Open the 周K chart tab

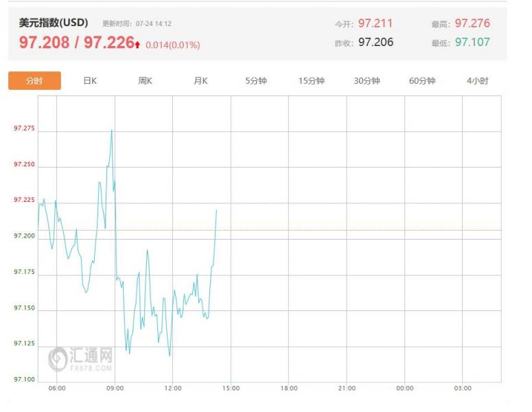pyautogui.click(x=145, y=81)
